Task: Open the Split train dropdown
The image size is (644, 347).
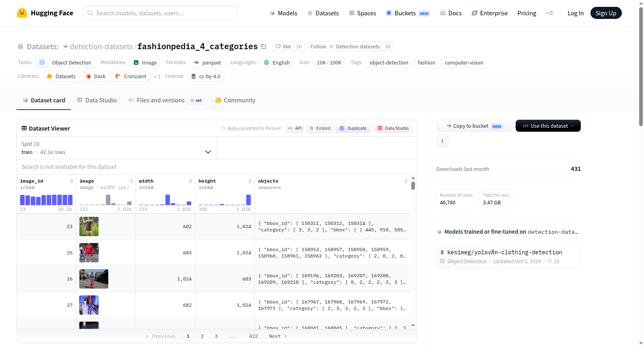Action: (x=116, y=148)
